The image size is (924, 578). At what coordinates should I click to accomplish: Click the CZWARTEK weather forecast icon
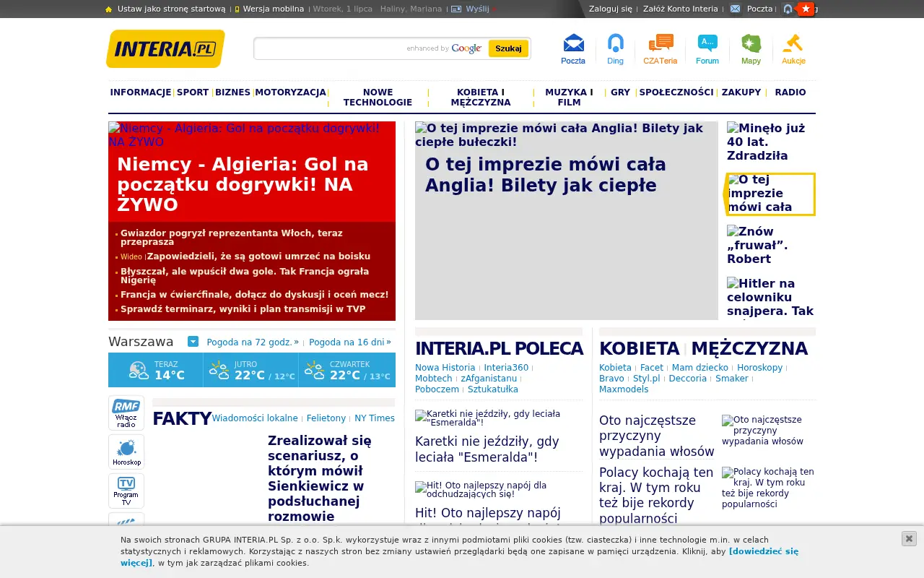(x=314, y=370)
